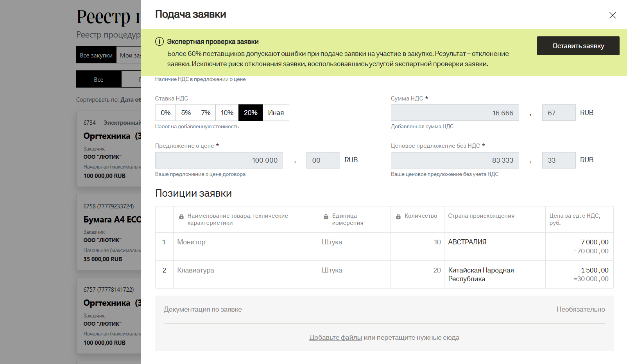
Task: Choose the Иная VAT rate option
Action: (x=276, y=113)
